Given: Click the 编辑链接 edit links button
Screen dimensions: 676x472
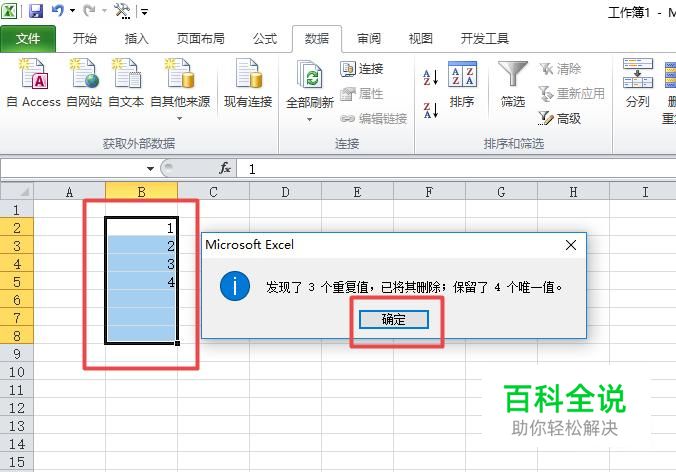Looking at the screenshot, I should tap(374, 118).
